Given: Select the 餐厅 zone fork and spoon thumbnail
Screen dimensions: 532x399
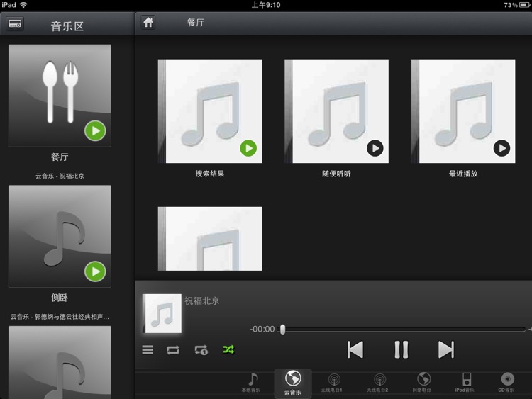Looking at the screenshot, I should point(60,96).
